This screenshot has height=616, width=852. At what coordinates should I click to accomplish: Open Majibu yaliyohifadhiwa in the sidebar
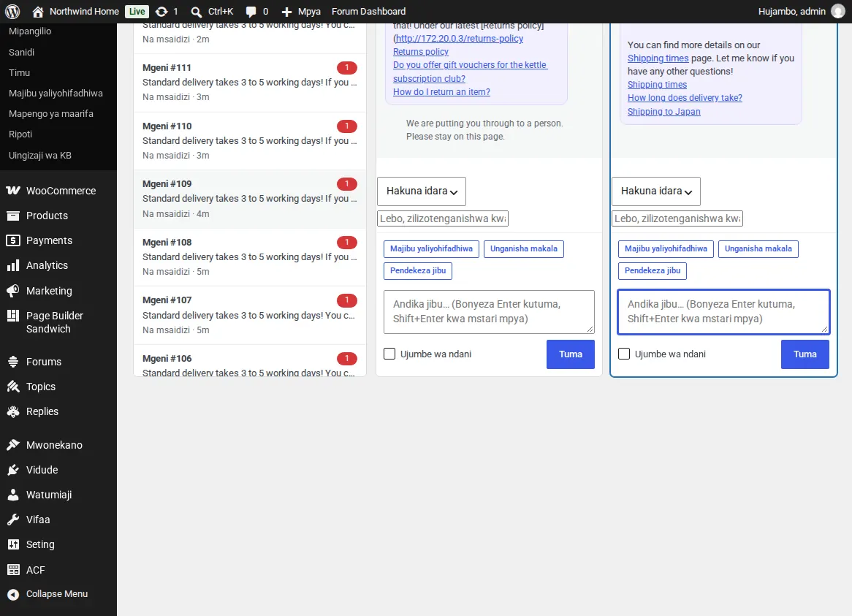[56, 94]
